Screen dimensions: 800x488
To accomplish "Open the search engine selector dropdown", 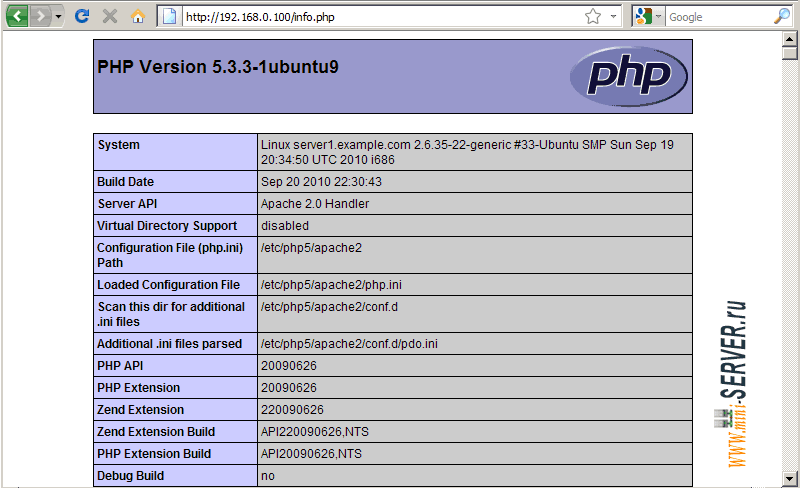I will (x=658, y=17).
